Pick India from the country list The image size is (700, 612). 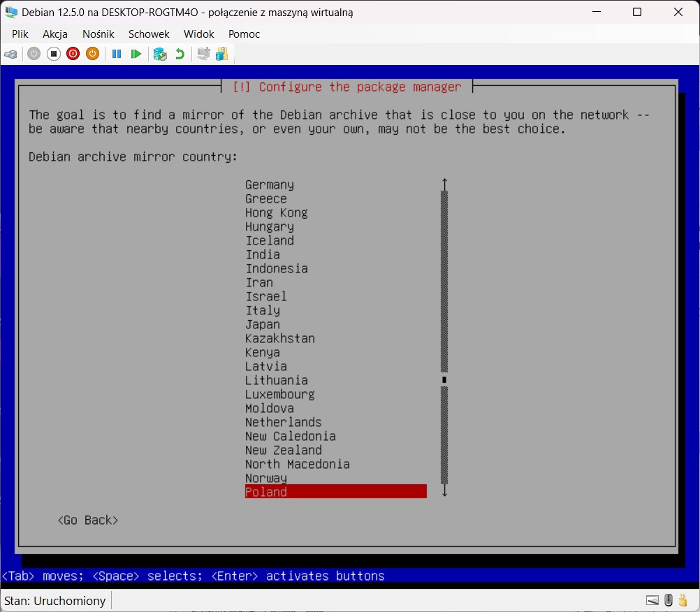pyautogui.click(x=263, y=254)
